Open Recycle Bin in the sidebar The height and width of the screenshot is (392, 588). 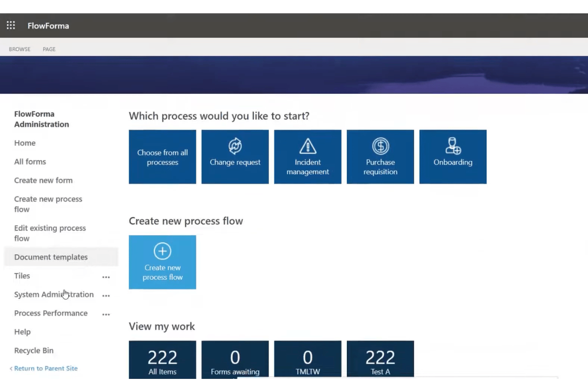click(34, 350)
